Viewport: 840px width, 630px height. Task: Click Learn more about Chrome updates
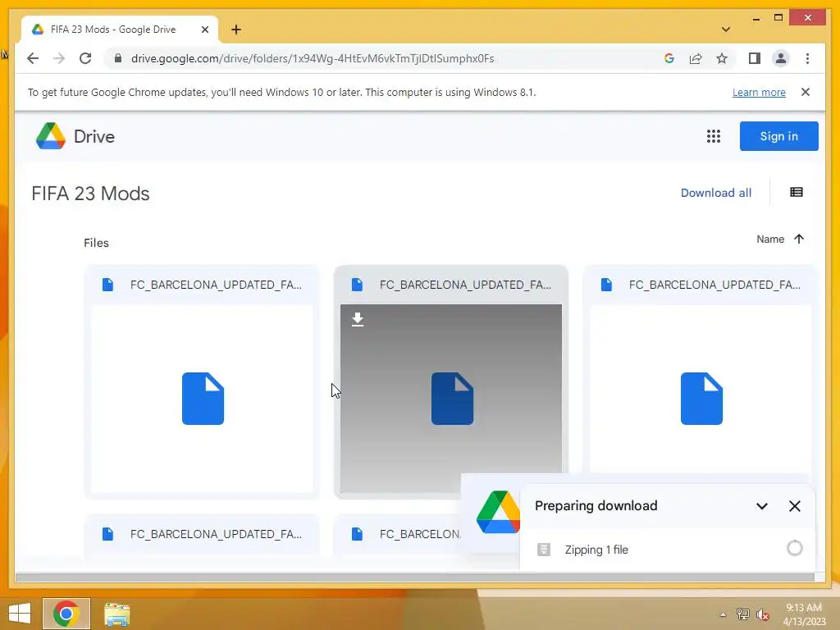[x=759, y=92]
